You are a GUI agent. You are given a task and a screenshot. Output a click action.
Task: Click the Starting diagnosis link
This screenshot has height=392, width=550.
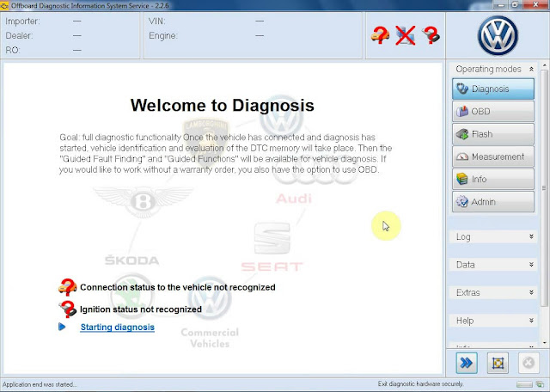pyautogui.click(x=118, y=327)
